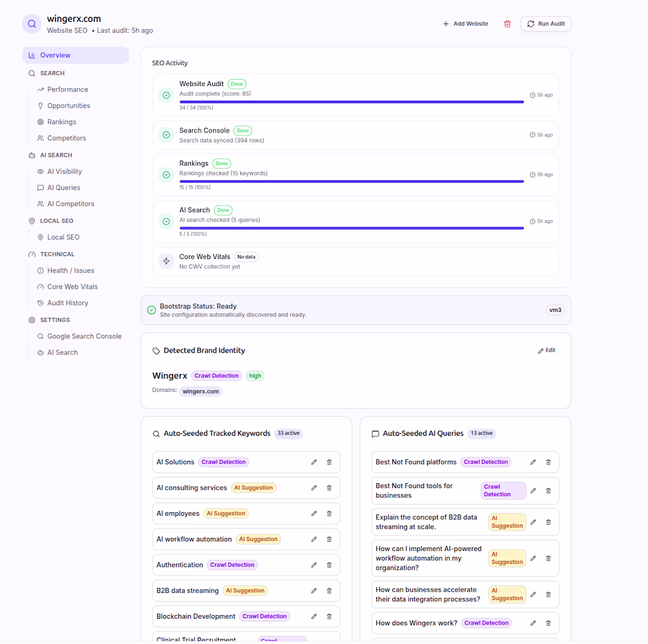Open Audit History page
Viewport: 648px width, 644px height.
(68, 303)
